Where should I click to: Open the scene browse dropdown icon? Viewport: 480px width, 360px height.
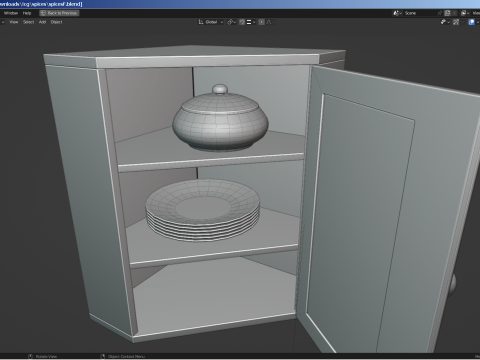click(397, 13)
